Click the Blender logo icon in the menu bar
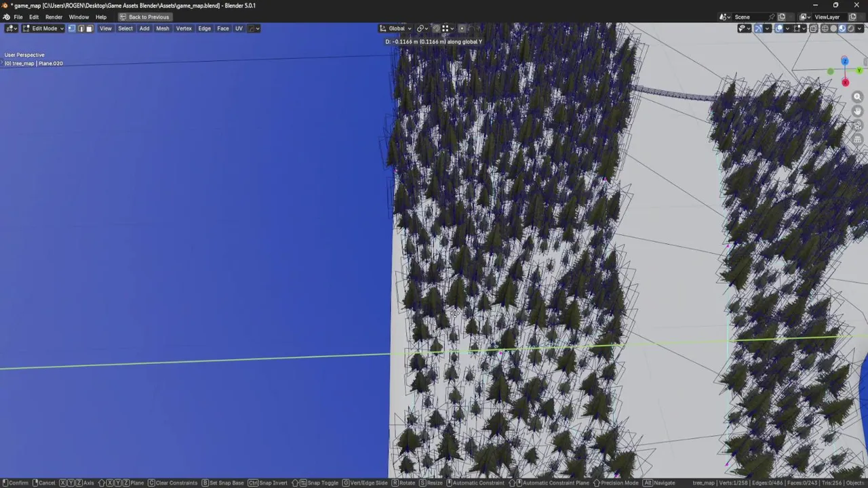 coord(6,17)
